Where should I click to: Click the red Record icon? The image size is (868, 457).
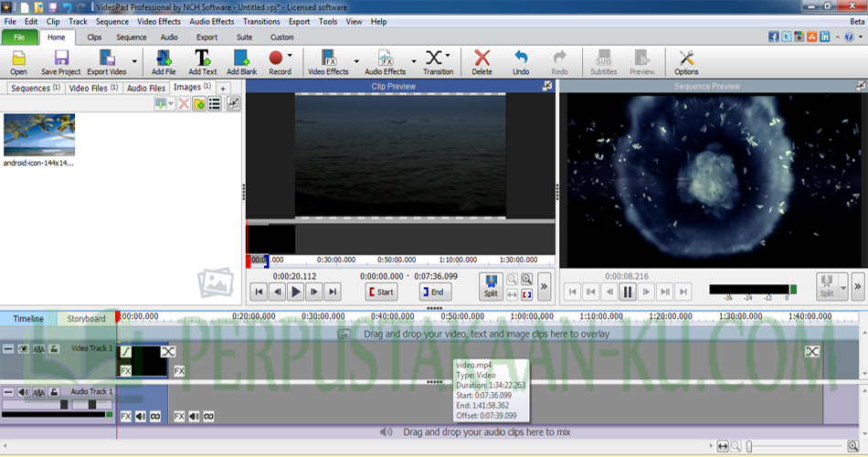[276, 58]
